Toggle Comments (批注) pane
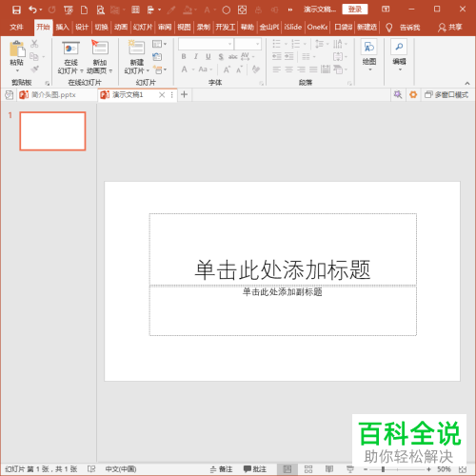Screen dimensions: 476x476 tap(255, 469)
